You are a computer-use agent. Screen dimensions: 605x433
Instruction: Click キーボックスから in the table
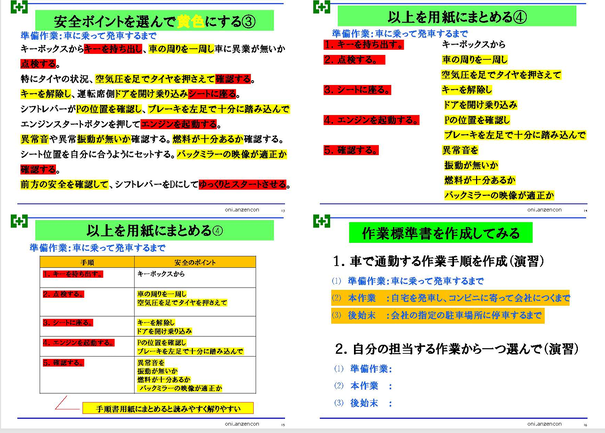[161, 274]
